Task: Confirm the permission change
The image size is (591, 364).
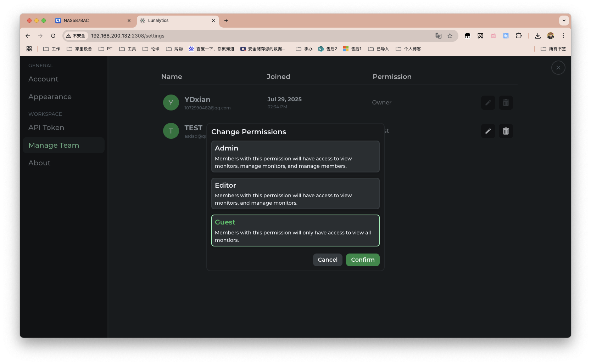Action: click(x=362, y=260)
